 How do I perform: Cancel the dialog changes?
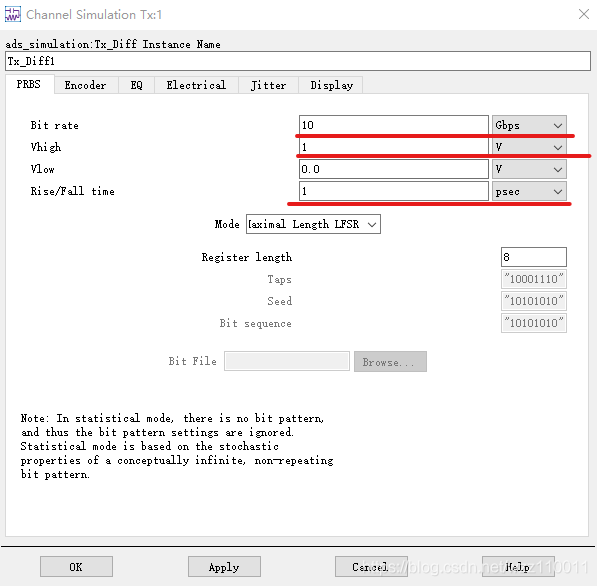[371, 567]
